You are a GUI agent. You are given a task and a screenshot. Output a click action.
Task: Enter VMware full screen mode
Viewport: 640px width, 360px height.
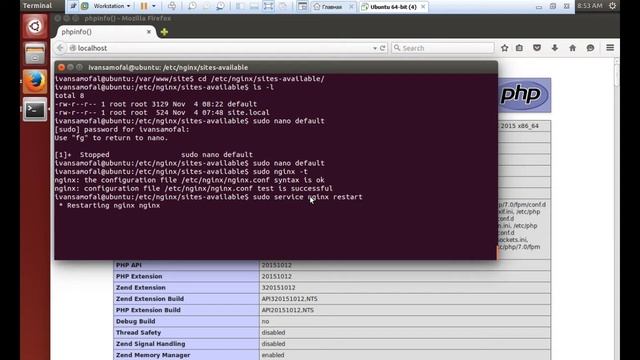(268, 6)
